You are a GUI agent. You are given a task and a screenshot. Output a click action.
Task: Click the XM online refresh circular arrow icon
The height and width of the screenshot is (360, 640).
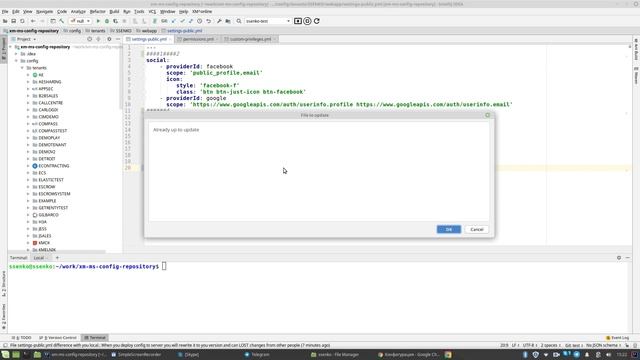coord(316,21)
